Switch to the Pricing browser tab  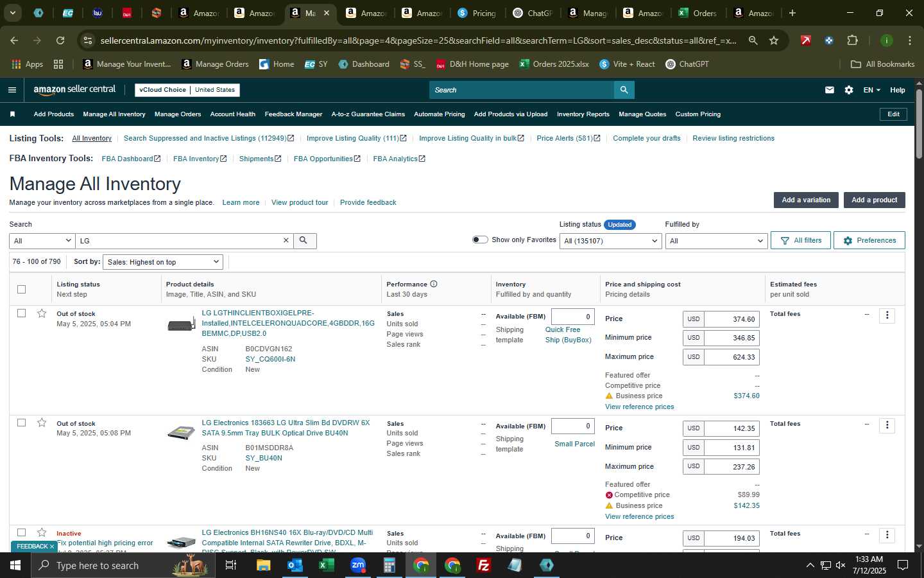476,13
